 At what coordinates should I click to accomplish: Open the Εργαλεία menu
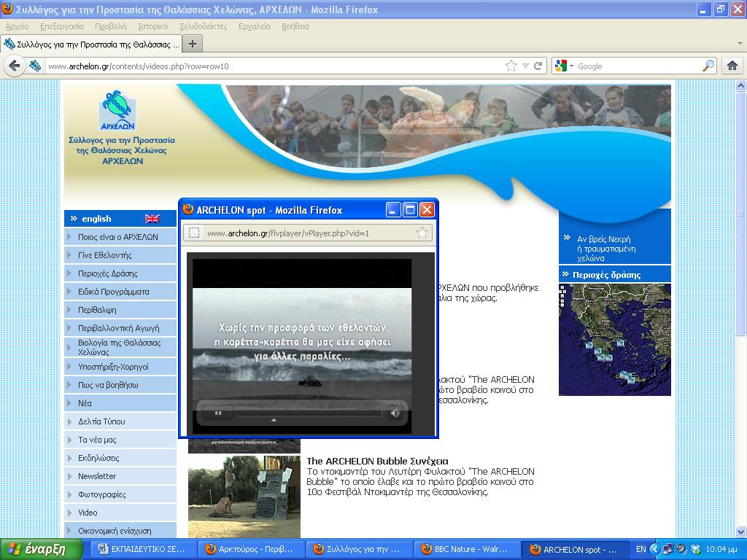point(255,26)
